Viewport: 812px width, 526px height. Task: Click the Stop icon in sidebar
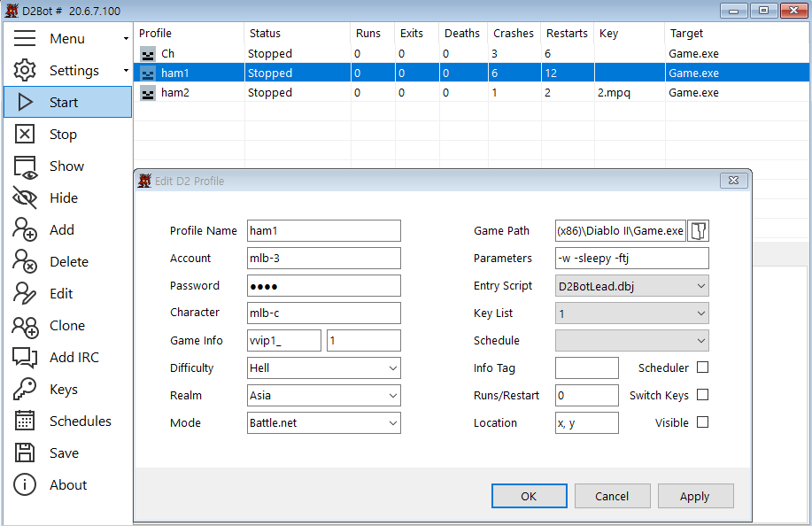(25, 134)
